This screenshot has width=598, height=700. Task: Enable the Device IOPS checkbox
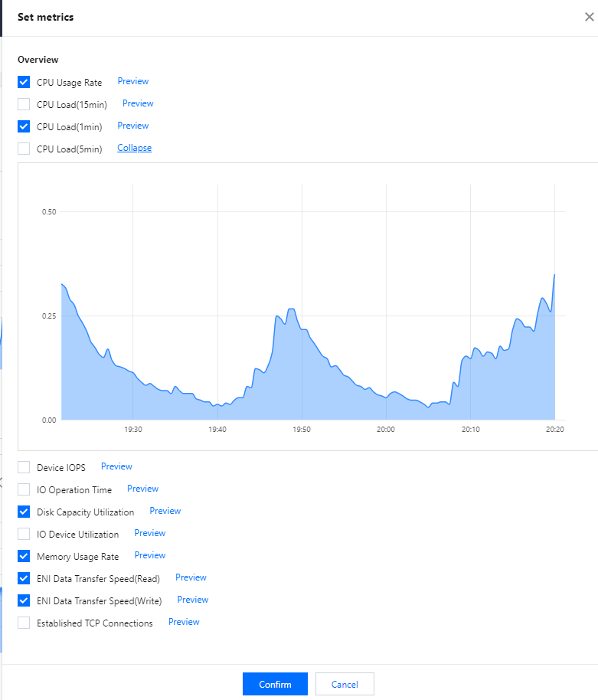click(x=24, y=467)
